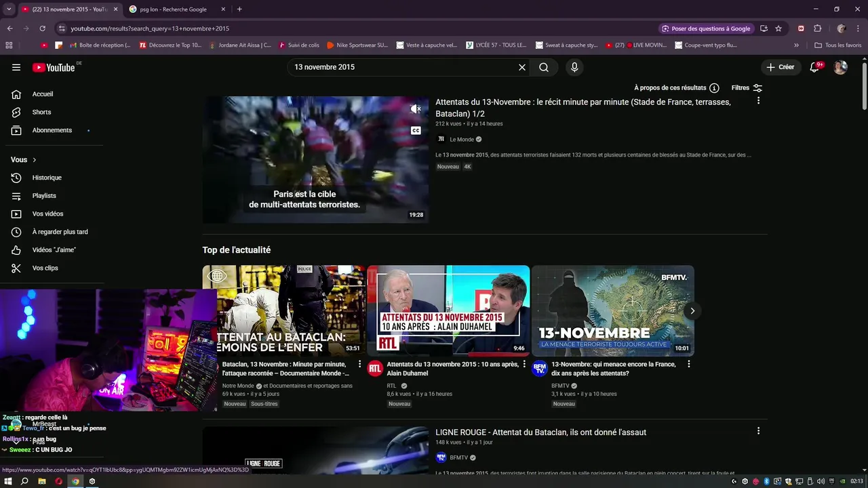Reload the page in Chrome

coord(42,28)
